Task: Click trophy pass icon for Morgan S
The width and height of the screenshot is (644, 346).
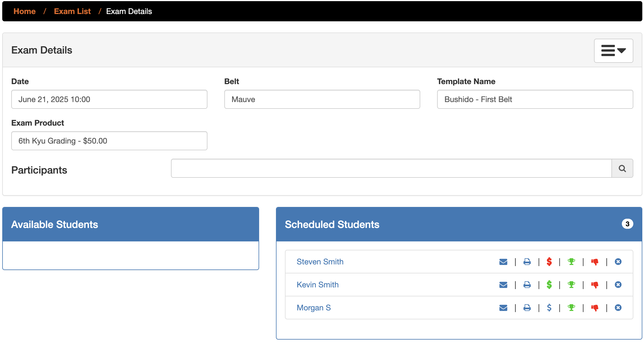Action: click(x=571, y=308)
